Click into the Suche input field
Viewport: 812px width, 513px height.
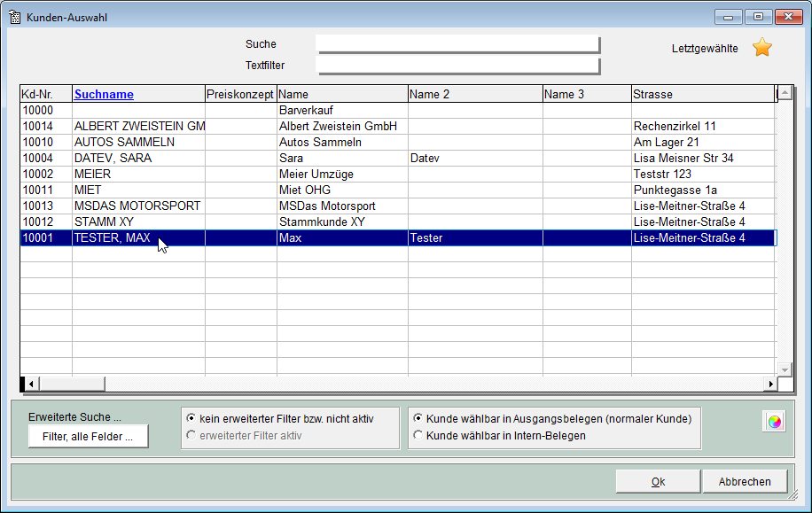point(457,44)
